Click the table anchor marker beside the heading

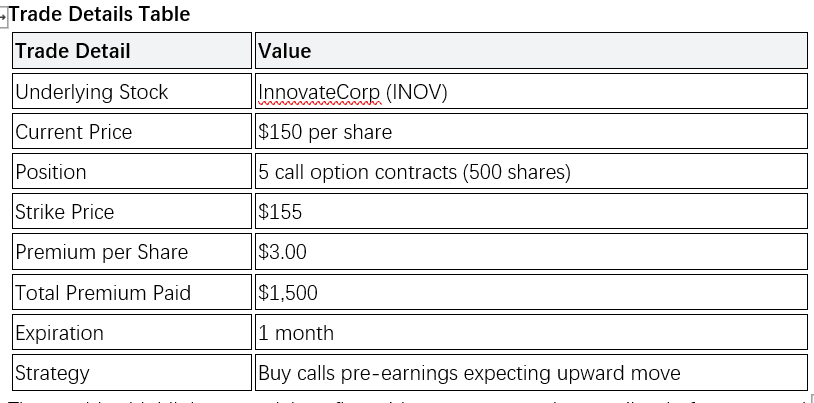tap(4, 17)
